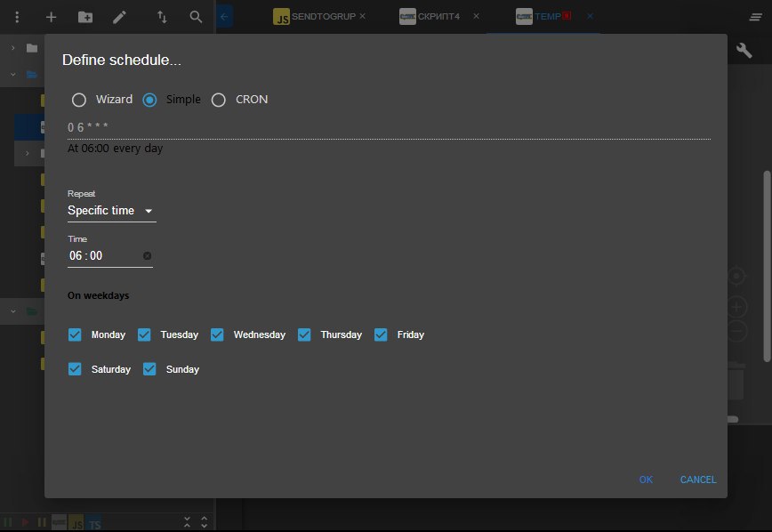Viewport: 772px width, 532px height.
Task: Close the SENDTOGRUP tab
Action: (362, 16)
